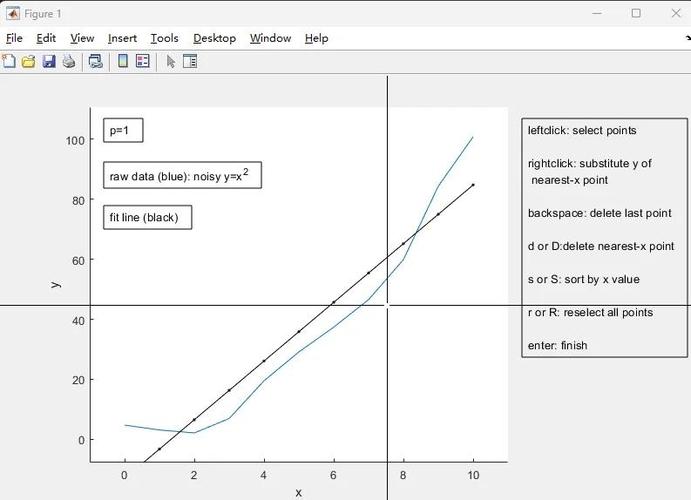Click the x-axis tick label 4

click(264, 475)
